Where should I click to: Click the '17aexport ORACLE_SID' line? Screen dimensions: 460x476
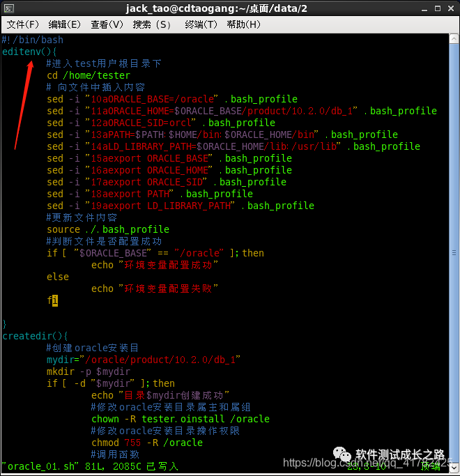coord(167,182)
